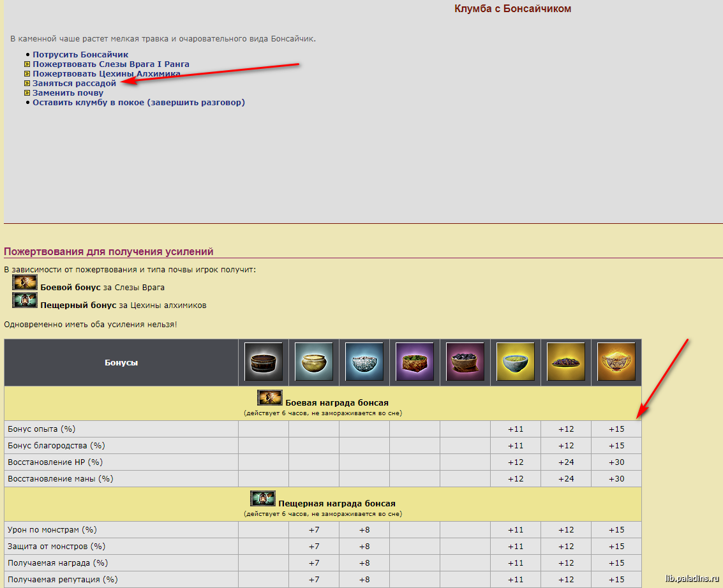
Task: Select the dark purple sack icon
Action: point(465,362)
